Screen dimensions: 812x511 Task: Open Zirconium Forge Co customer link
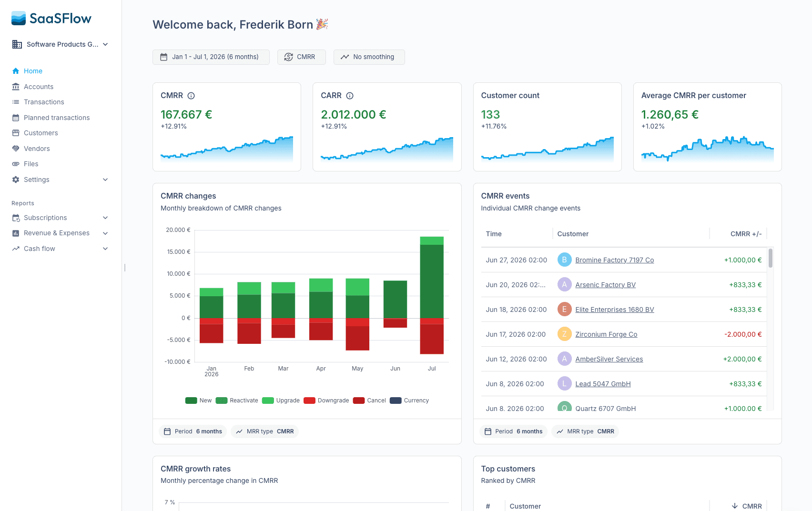(606, 334)
